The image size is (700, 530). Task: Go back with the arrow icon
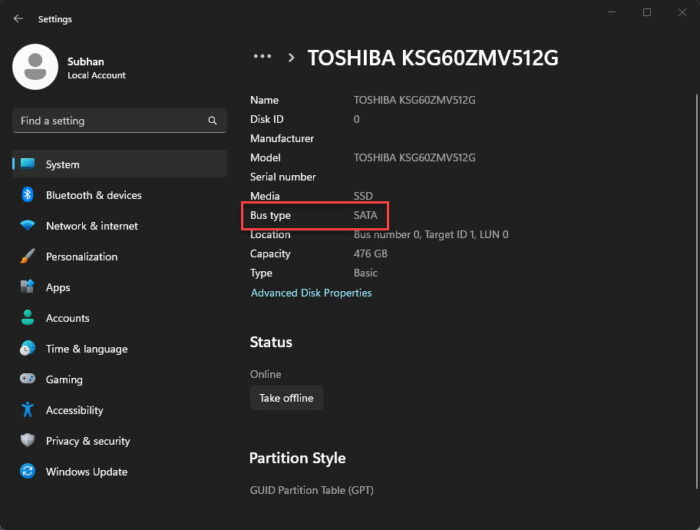pos(18,19)
